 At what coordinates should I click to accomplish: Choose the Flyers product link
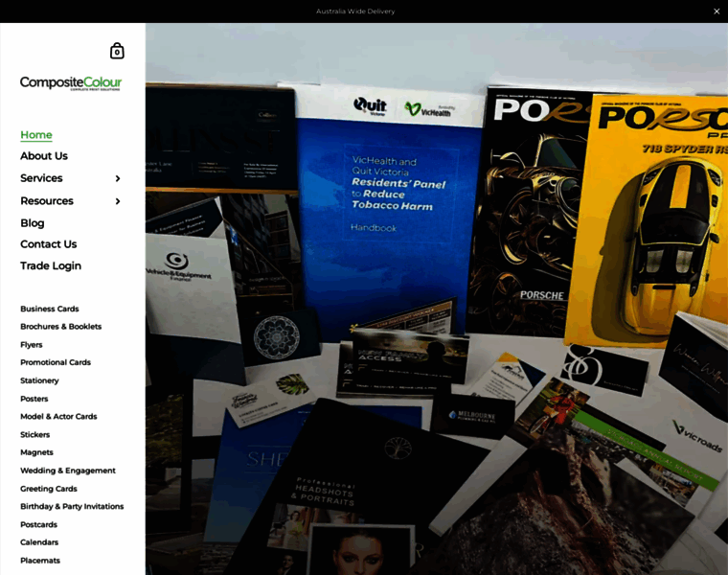pos(32,345)
